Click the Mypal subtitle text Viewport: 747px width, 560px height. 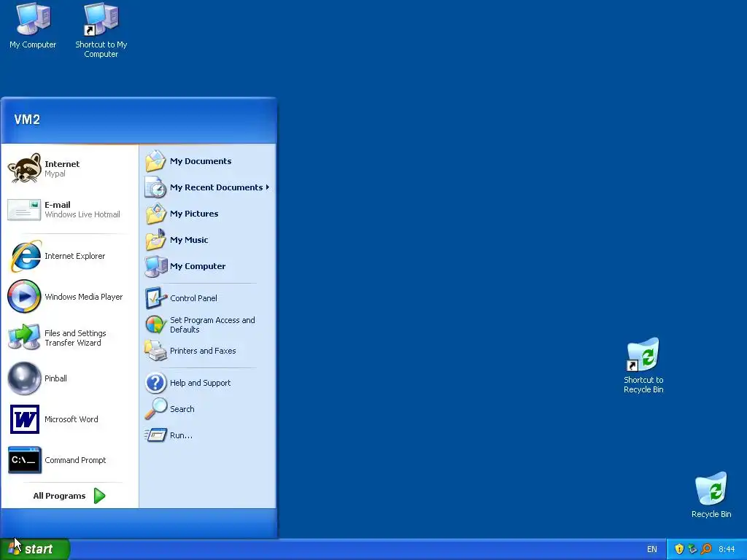pyautogui.click(x=55, y=174)
